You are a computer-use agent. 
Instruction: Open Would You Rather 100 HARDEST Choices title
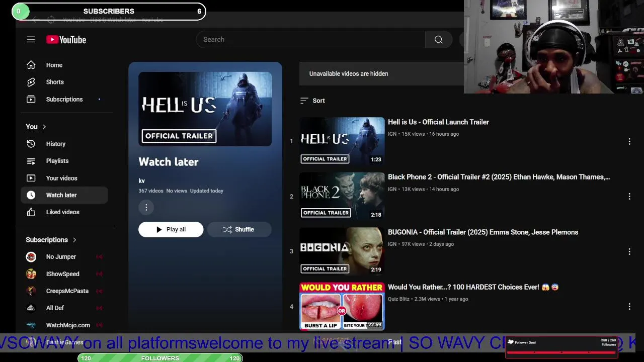473,287
